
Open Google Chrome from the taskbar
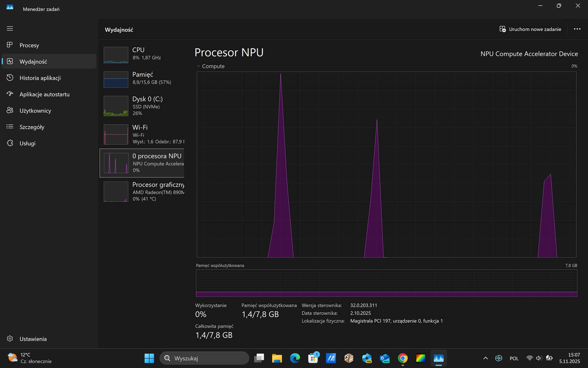pos(403,358)
